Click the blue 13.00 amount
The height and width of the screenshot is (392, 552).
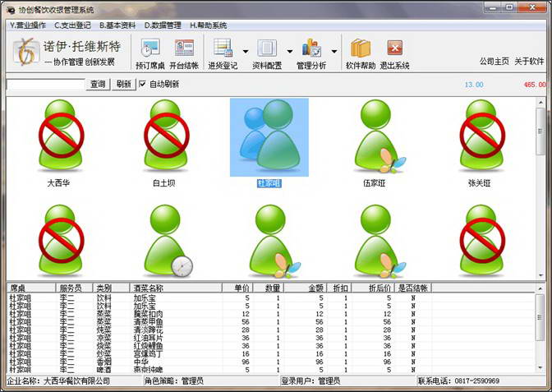click(474, 85)
